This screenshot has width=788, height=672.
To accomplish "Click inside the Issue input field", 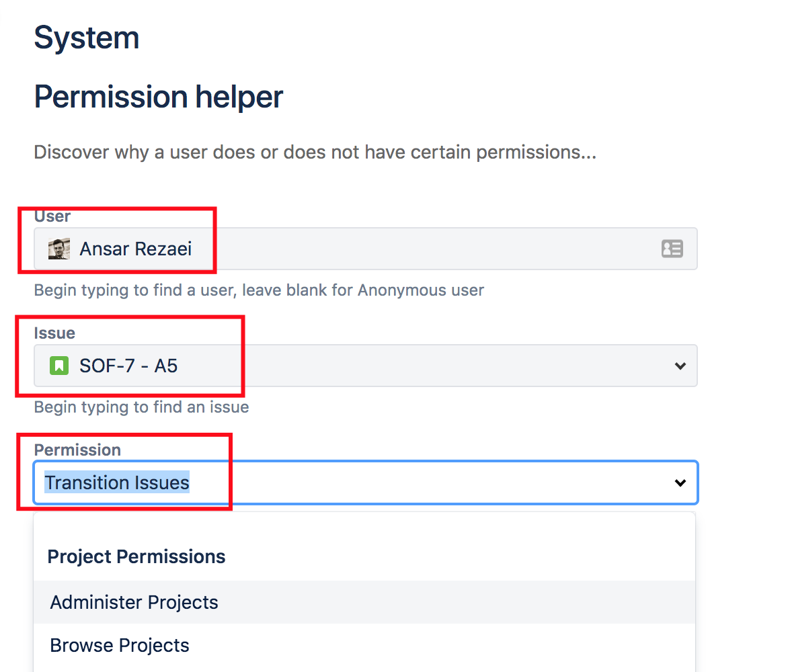I will point(336,366).
